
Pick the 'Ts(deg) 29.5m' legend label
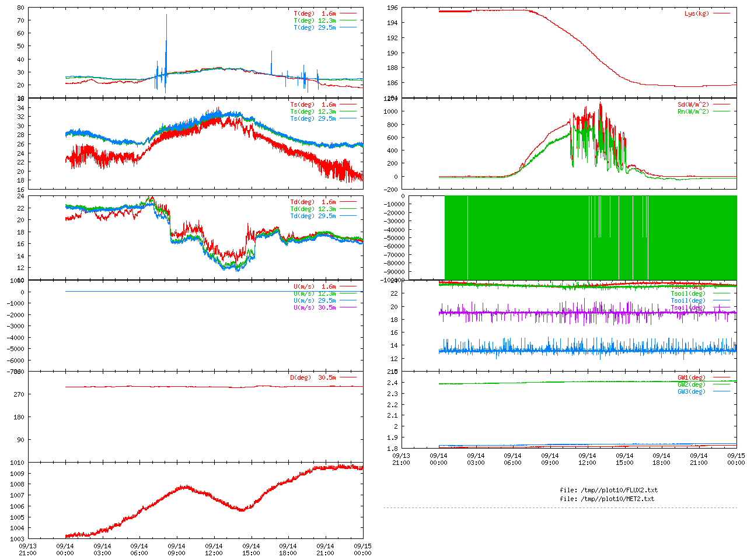313,119
